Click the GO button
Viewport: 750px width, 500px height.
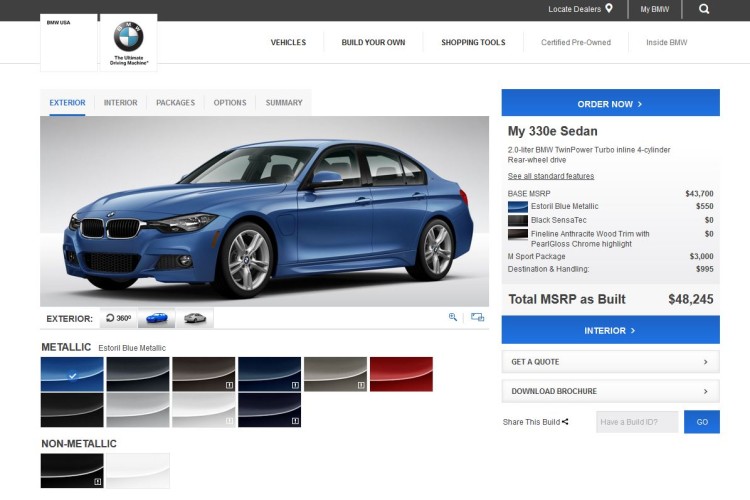coord(702,422)
